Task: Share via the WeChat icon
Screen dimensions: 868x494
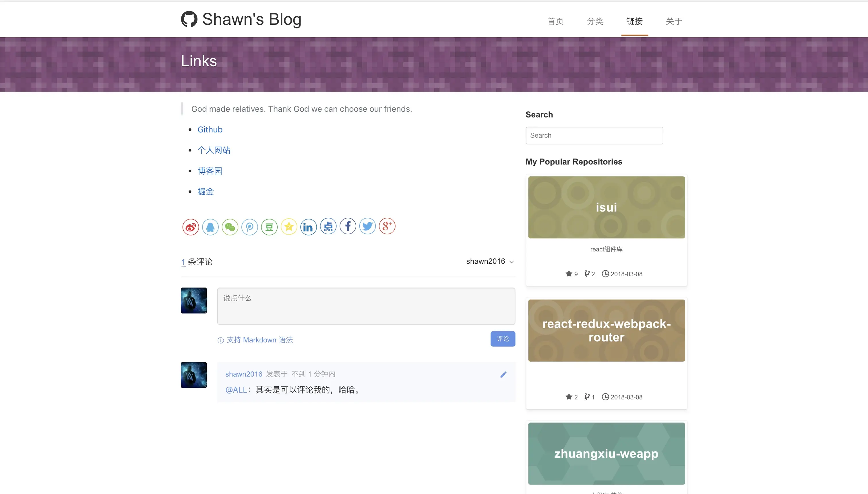Action: 230,227
